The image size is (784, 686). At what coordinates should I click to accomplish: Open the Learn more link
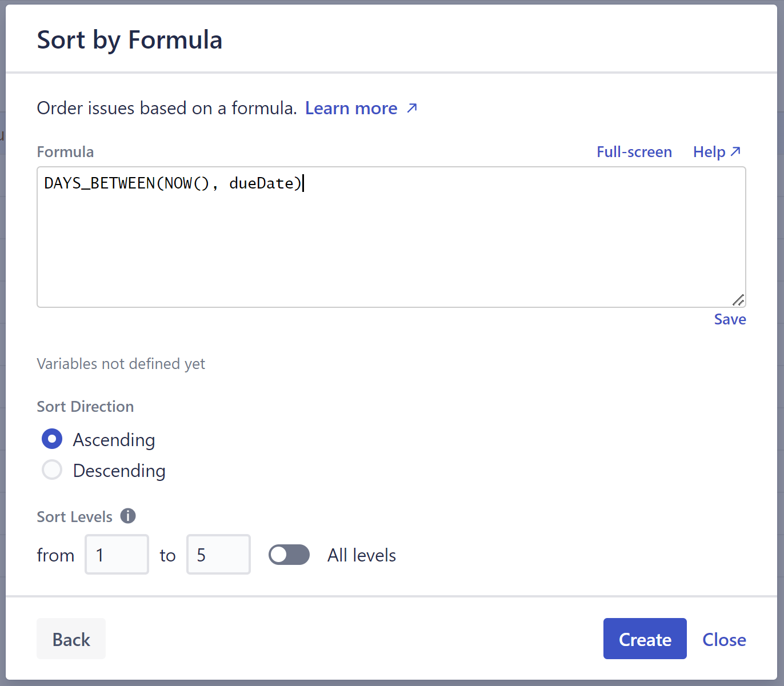[x=351, y=108]
